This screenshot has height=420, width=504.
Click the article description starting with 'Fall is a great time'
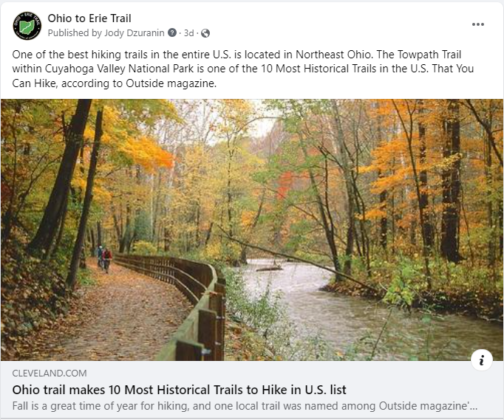pyautogui.click(x=245, y=406)
